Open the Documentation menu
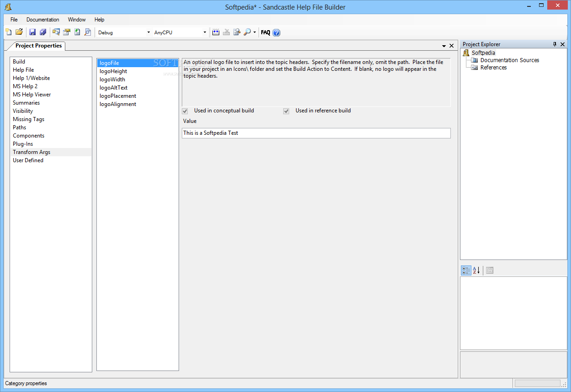The image size is (571, 392). coord(43,20)
